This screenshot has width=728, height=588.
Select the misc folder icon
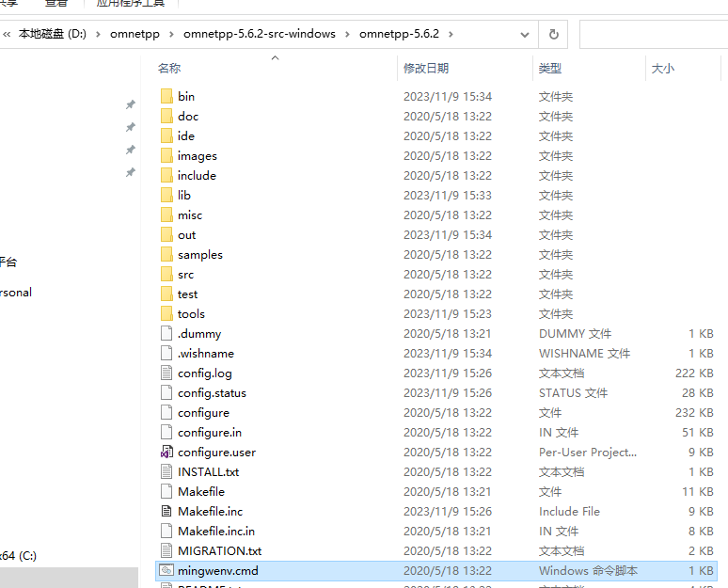click(166, 215)
